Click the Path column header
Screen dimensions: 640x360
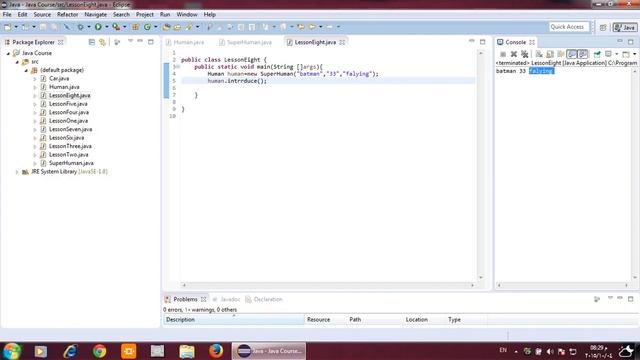pos(375,320)
